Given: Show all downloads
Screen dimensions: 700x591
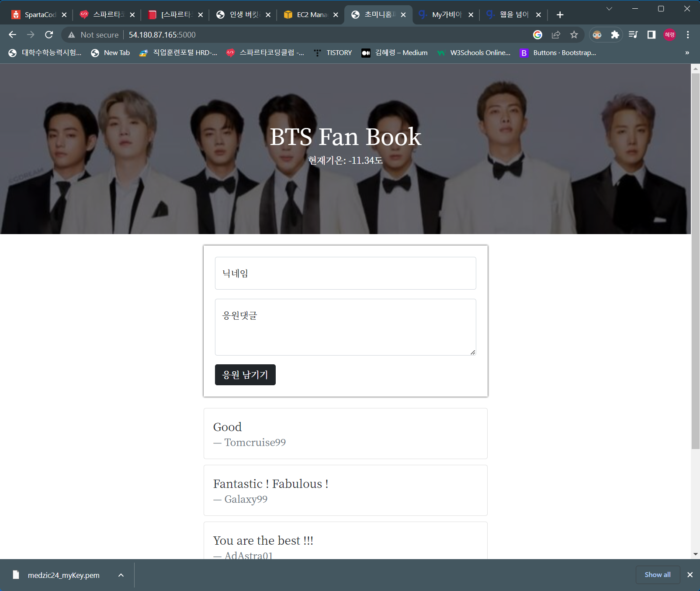Looking at the screenshot, I should [658, 575].
